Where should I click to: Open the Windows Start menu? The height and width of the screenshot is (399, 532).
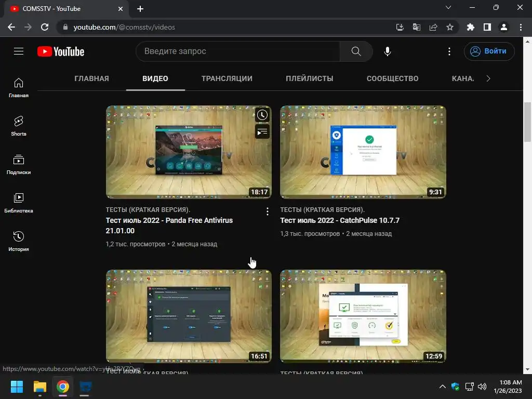point(17,387)
